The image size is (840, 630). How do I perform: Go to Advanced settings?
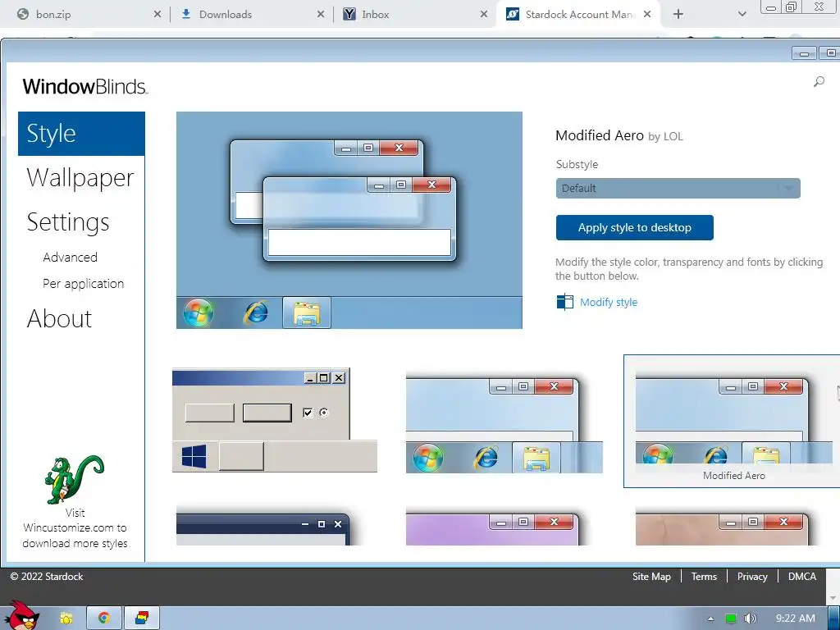[71, 257]
